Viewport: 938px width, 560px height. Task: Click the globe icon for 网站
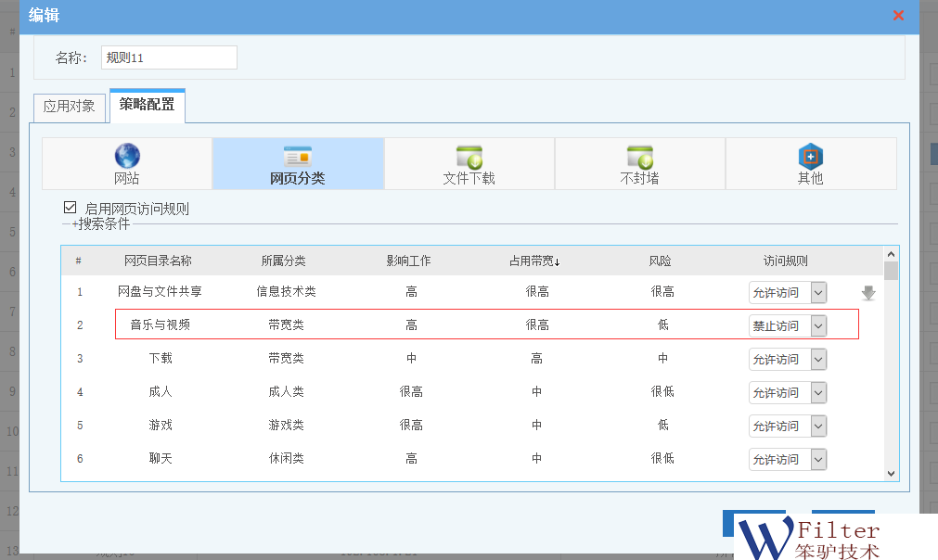[x=127, y=156]
